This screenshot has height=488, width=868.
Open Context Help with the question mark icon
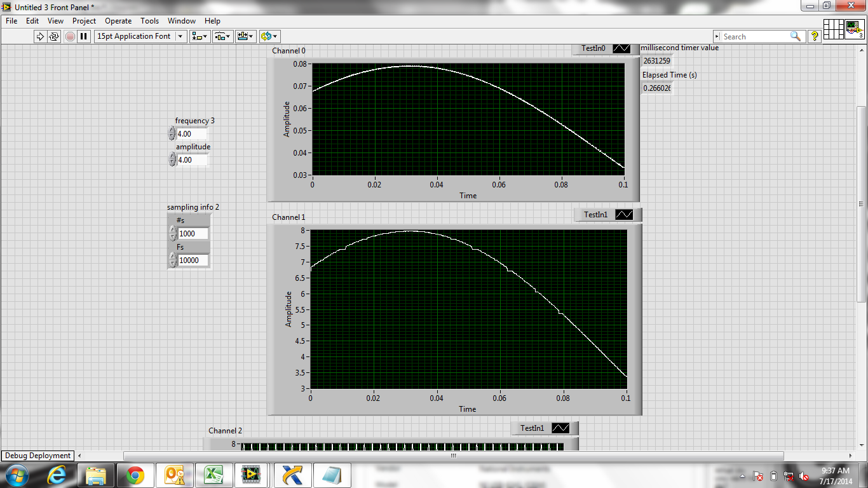point(815,36)
